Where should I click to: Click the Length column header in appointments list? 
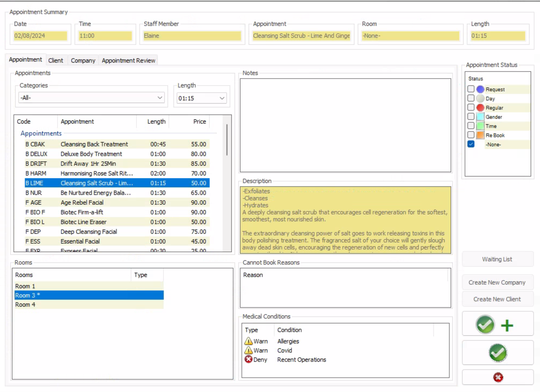[x=153, y=122]
